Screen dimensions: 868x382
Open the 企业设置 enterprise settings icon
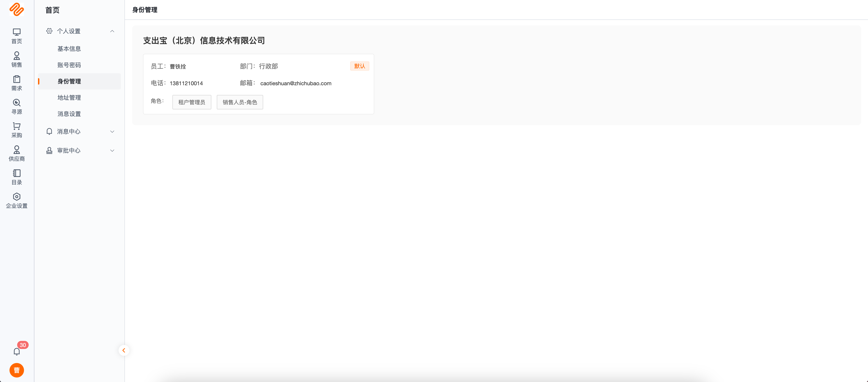click(x=17, y=201)
